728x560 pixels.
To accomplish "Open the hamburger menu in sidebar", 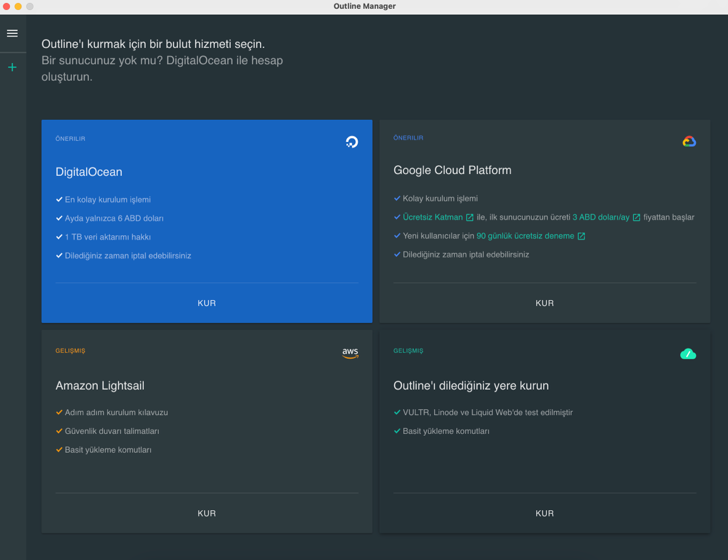I will click(13, 33).
